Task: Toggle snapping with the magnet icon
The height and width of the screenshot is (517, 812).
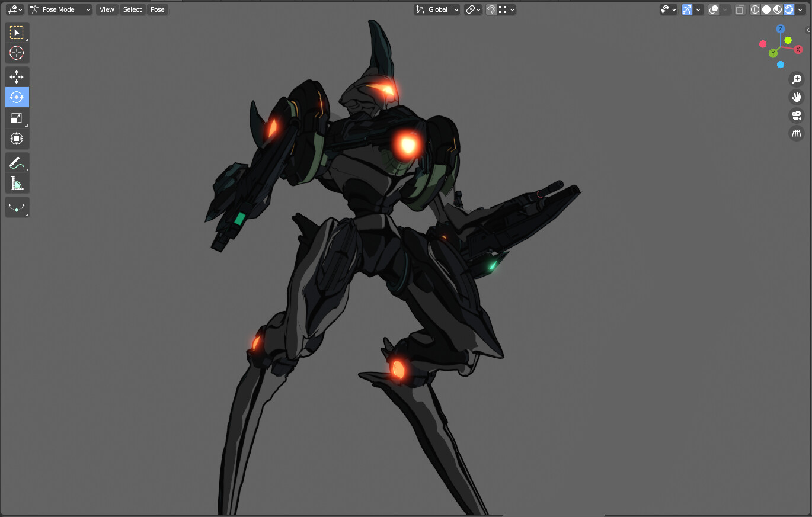Action: 491,9
